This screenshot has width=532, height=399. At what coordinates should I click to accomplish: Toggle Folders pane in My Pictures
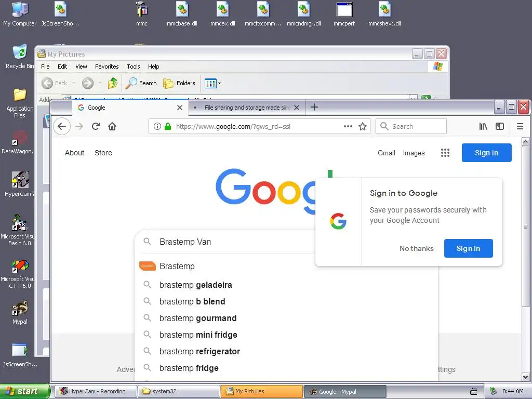click(x=179, y=83)
